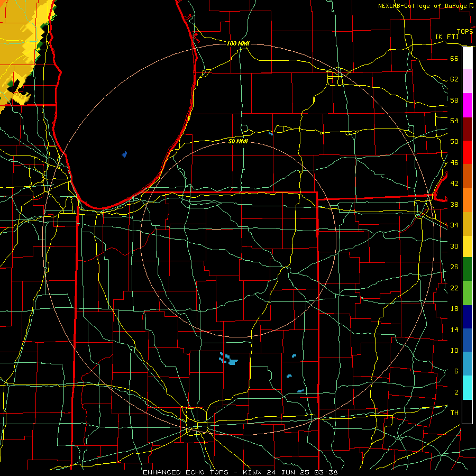Click the "18" legend label
Image resolution: width=476 pixels, height=476 pixels.
(x=454, y=309)
